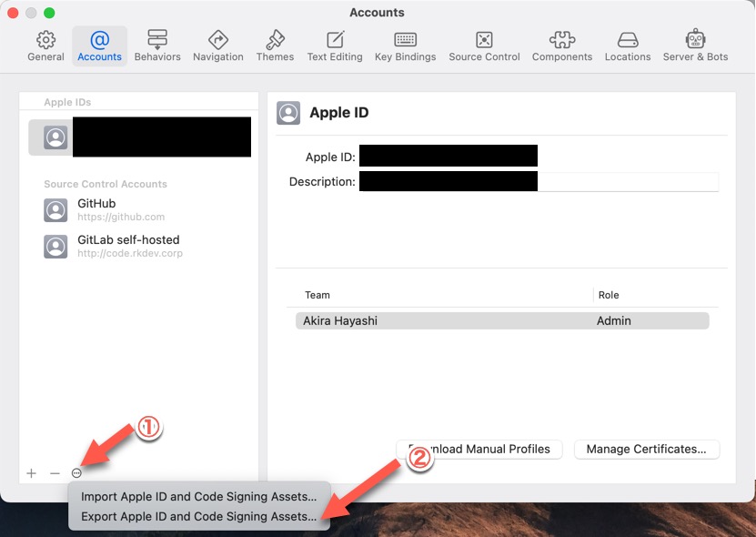Open Components preferences

pyautogui.click(x=562, y=46)
